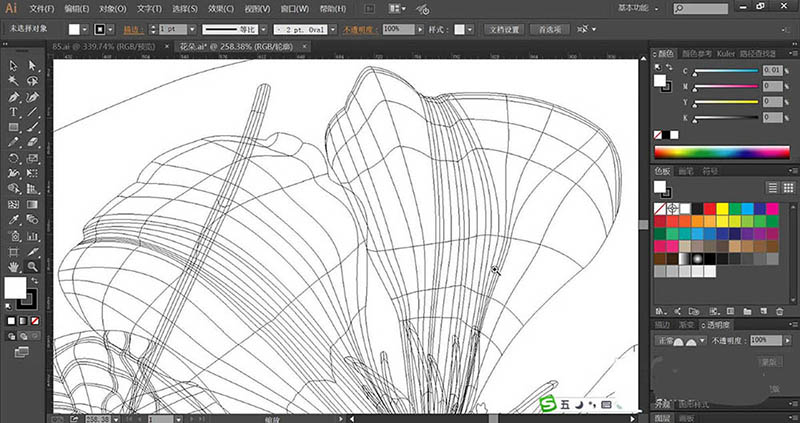
Task: Select the Rotate tool
Action: [x=13, y=159]
